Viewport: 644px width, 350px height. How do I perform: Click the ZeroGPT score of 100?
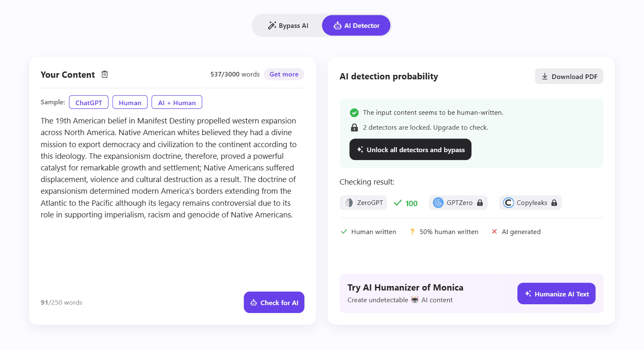411,203
